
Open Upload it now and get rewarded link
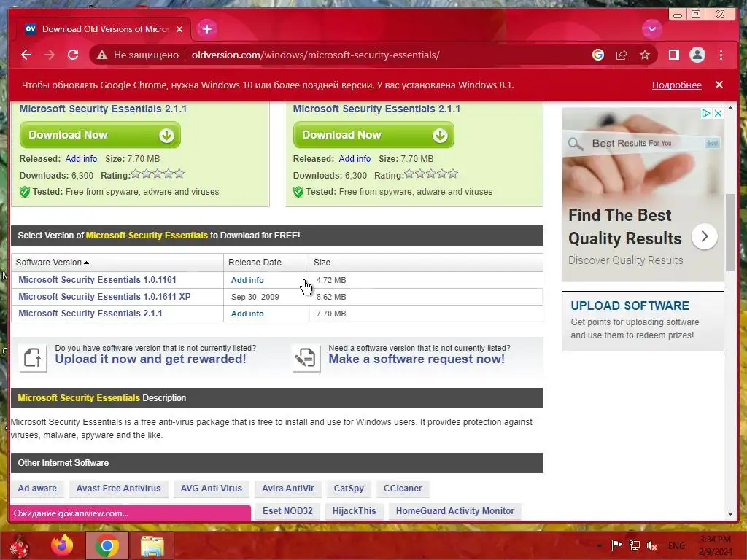(150, 359)
